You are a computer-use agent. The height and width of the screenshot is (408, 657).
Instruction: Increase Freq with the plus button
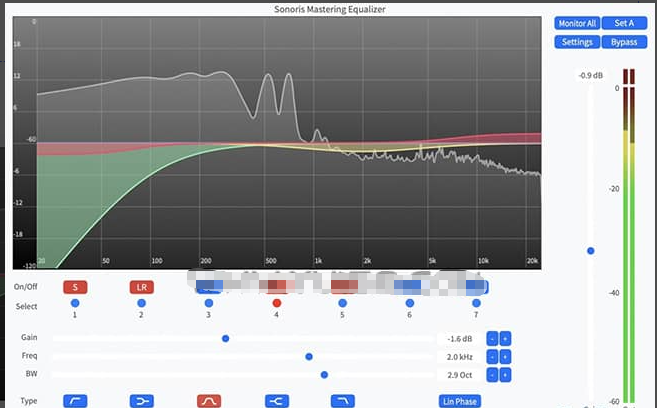pyautogui.click(x=505, y=357)
